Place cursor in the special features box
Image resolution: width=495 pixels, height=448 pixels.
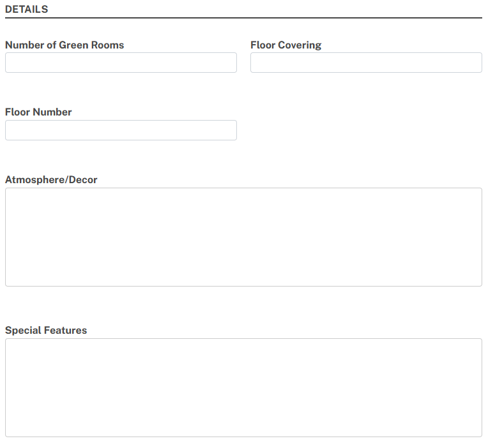(x=243, y=387)
